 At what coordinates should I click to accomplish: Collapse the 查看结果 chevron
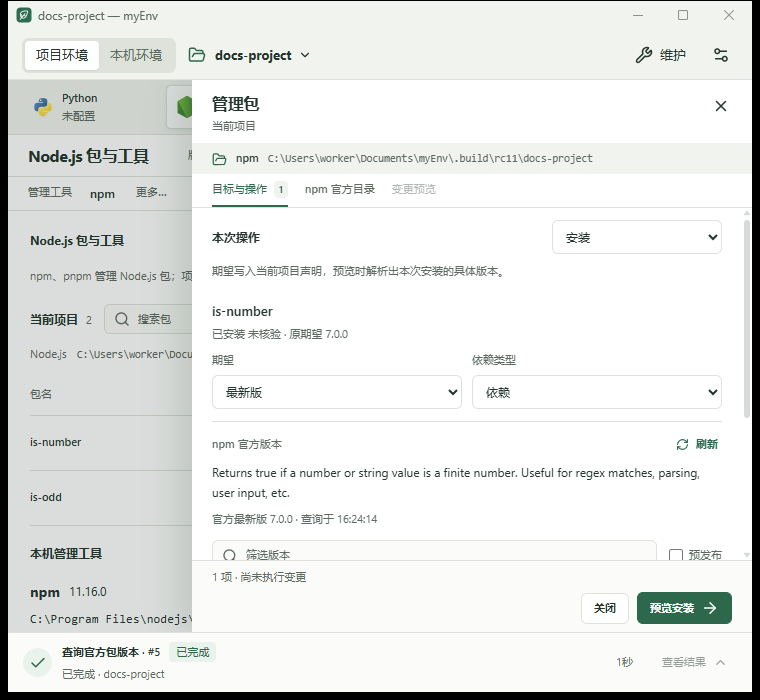[x=721, y=662]
